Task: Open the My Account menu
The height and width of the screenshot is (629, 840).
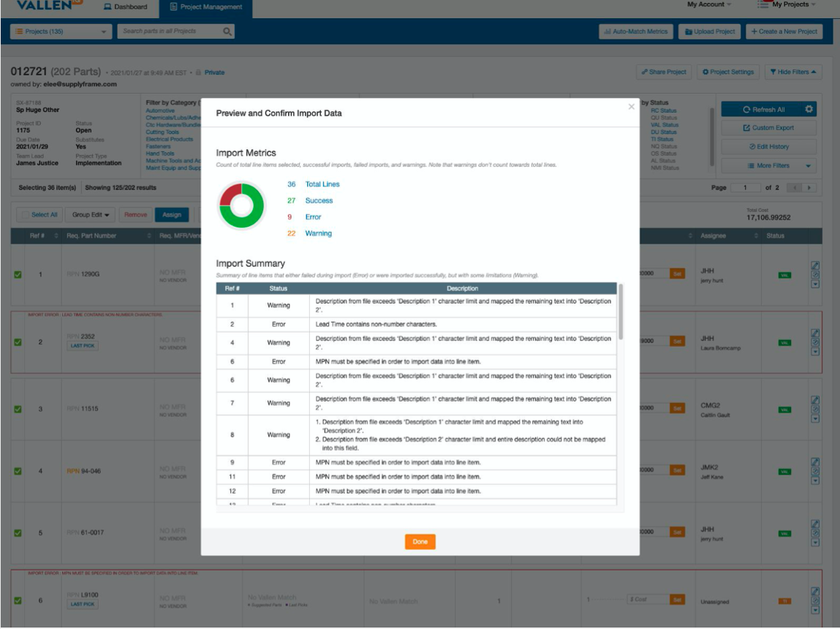Action: 709,4
